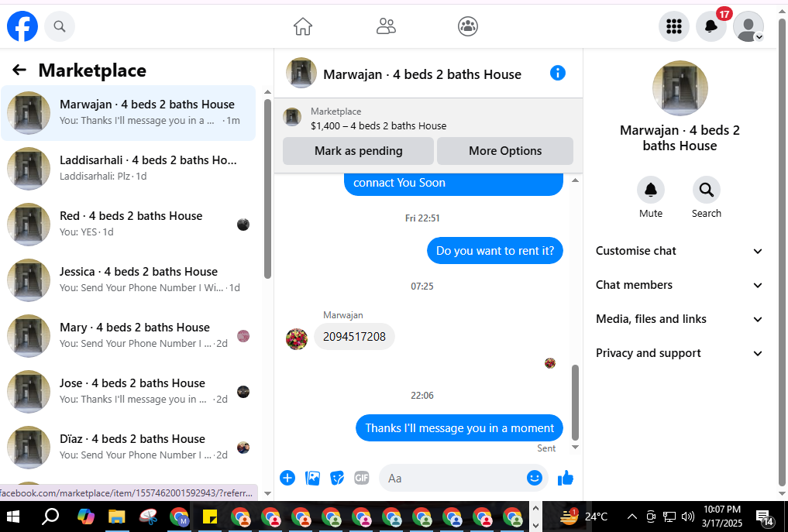Open the volume control in system tray
The image size is (788, 532).
tap(688, 517)
